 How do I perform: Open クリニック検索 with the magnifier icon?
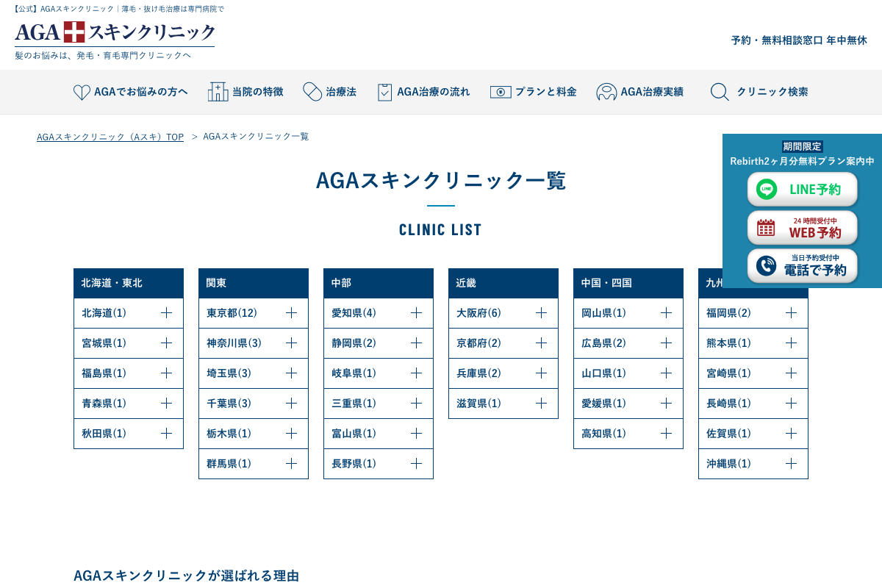tap(719, 92)
